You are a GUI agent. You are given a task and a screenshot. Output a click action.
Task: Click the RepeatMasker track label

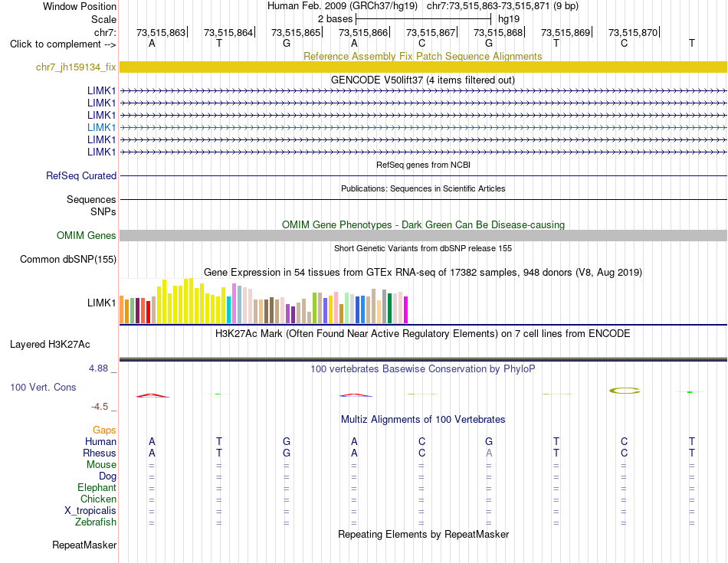tap(84, 545)
